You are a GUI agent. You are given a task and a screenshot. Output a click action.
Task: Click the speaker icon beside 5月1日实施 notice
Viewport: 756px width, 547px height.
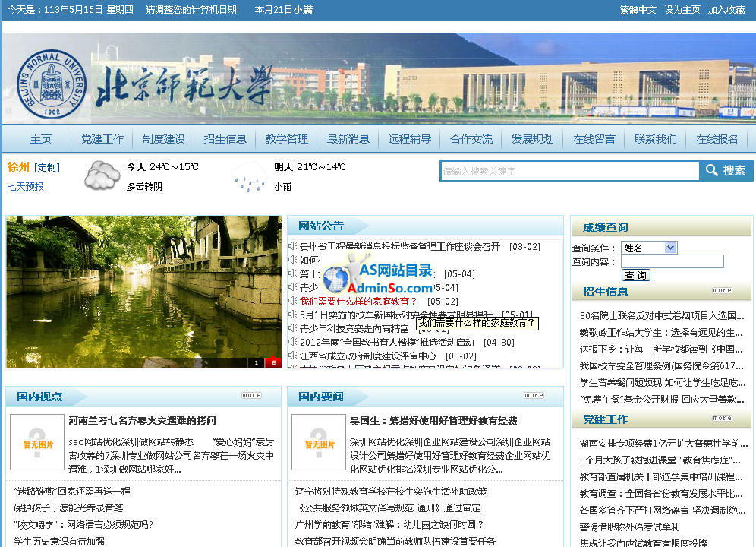tap(292, 315)
